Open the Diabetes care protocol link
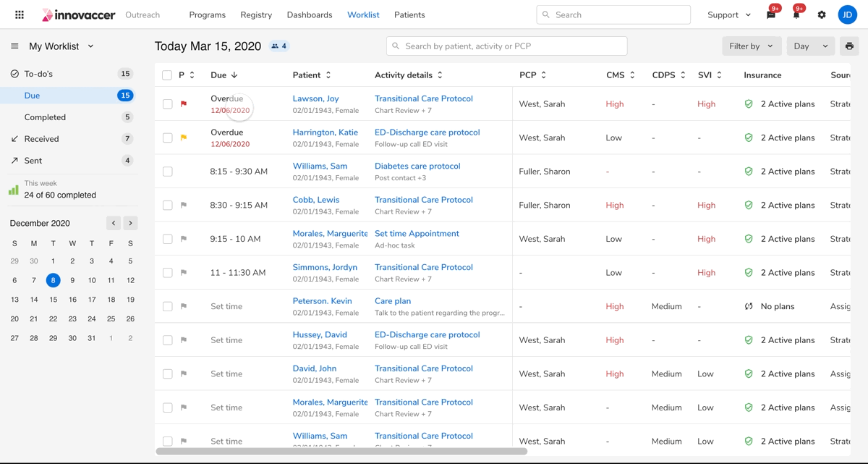 coord(417,166)
